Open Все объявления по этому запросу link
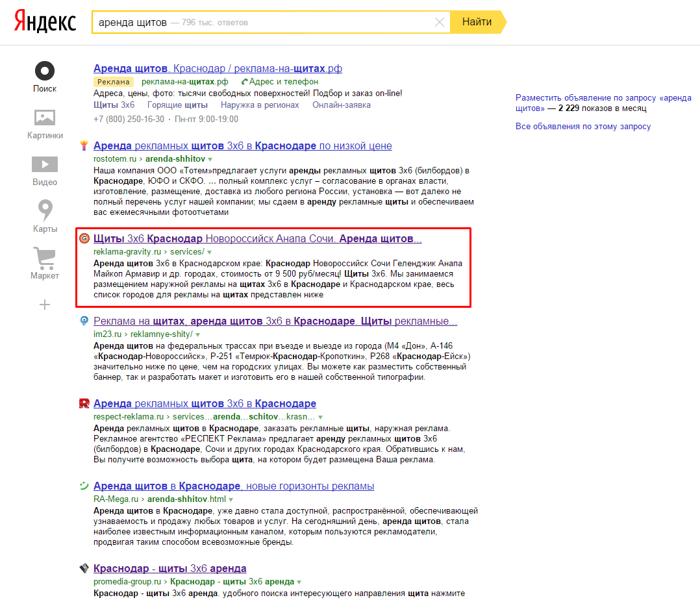 [x=583, y=127]
